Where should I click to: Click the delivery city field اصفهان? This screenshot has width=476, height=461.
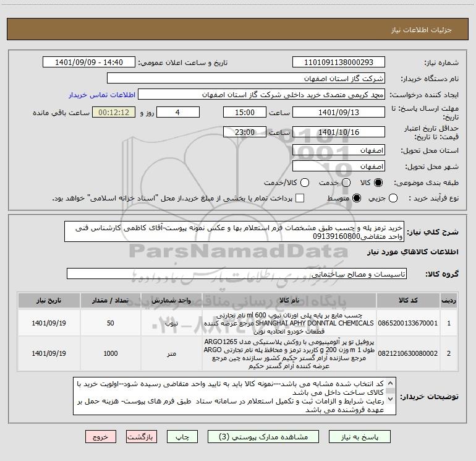pos(339,166)
